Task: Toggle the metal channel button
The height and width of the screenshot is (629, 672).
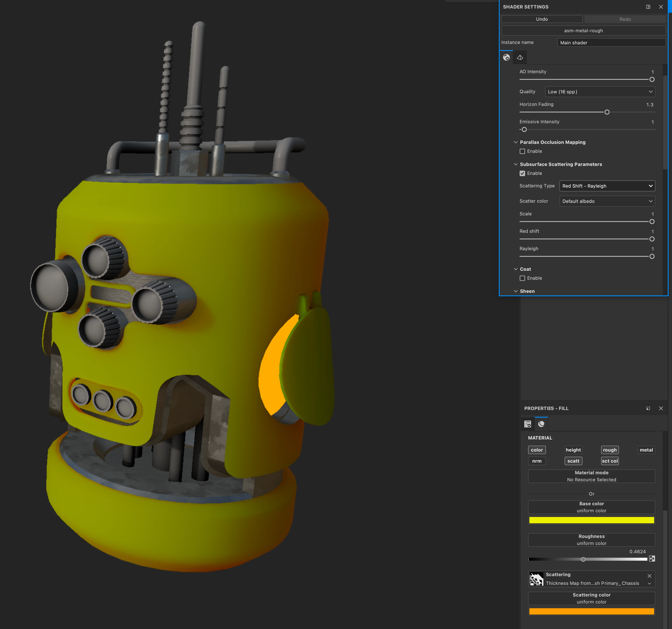Action: click(646, 450)
